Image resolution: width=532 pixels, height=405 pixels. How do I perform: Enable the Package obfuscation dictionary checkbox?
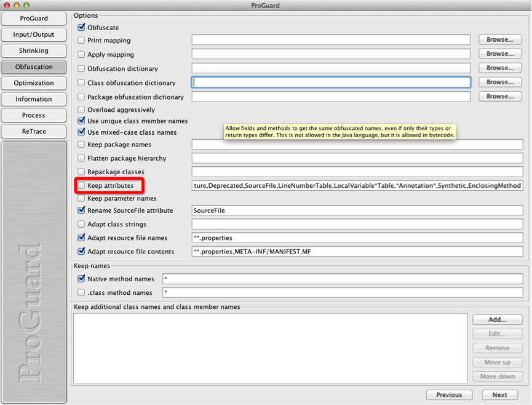click(81, 97)
